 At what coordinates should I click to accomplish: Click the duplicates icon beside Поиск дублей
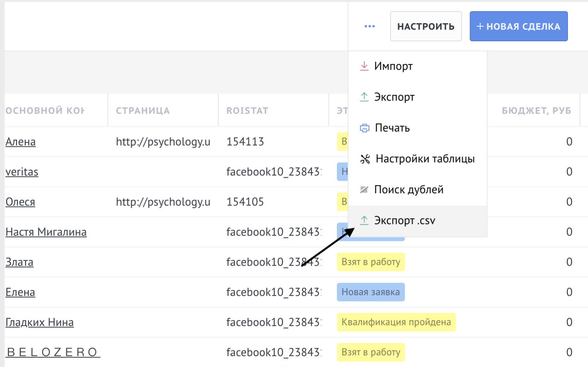(364, 190)
